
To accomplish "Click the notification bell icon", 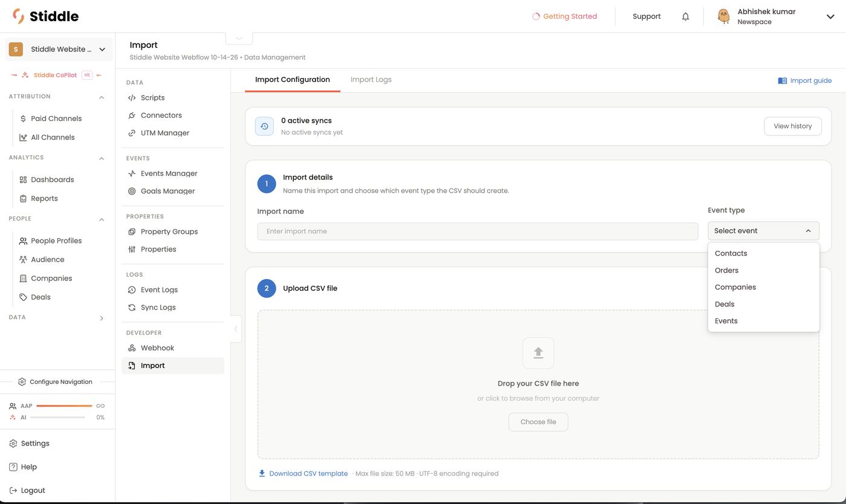I will [x=685, y=16].
